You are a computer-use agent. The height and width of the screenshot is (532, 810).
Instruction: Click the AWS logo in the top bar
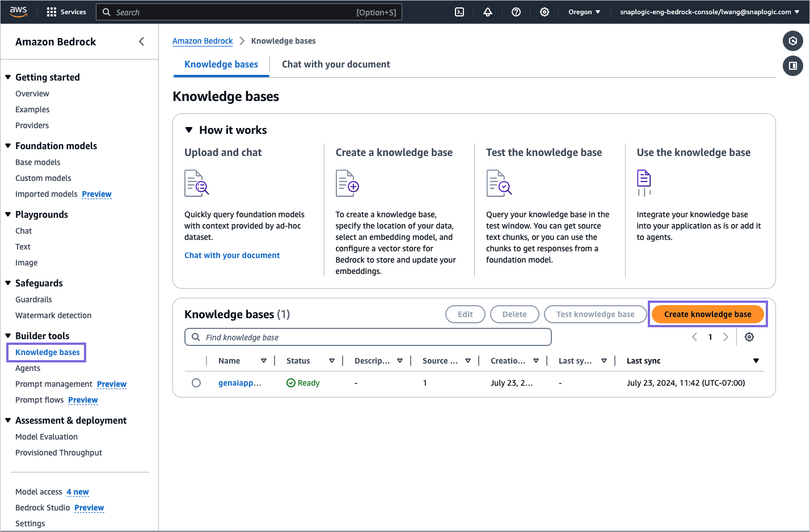[x=18, y=11]
